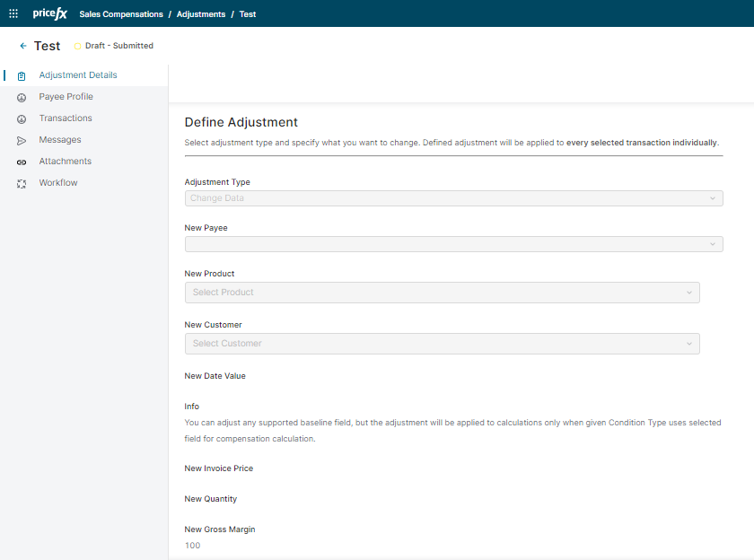Click the Pricefx logo
The width and height of the screenshot is (754, 560).
coord(49,13)
